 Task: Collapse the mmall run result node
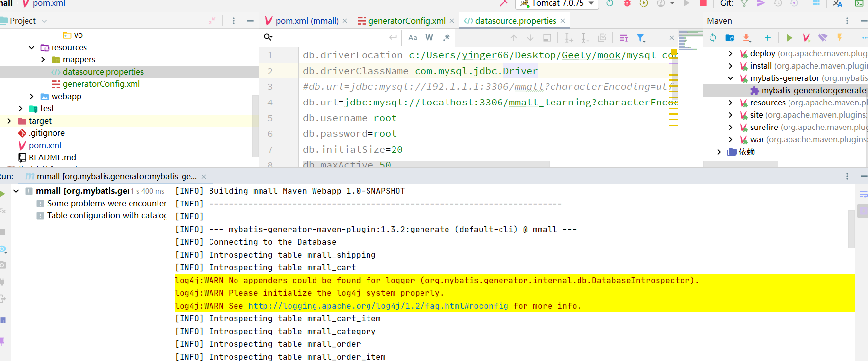pos(16,191)
